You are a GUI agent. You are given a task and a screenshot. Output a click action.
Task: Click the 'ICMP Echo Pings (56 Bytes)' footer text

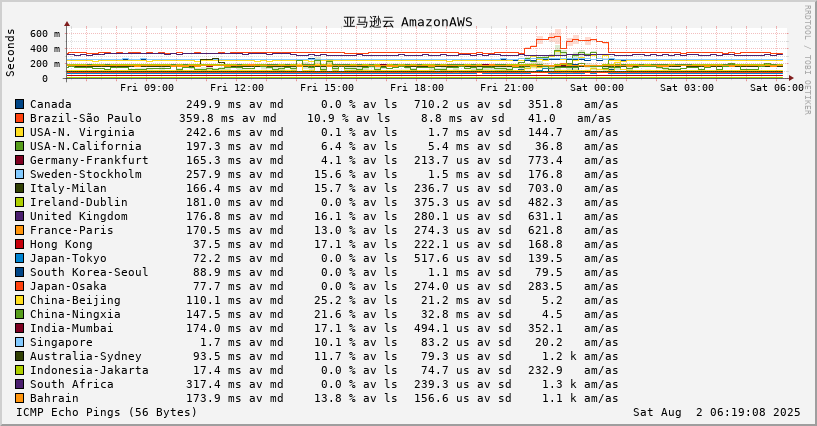(x=106, y=412)
